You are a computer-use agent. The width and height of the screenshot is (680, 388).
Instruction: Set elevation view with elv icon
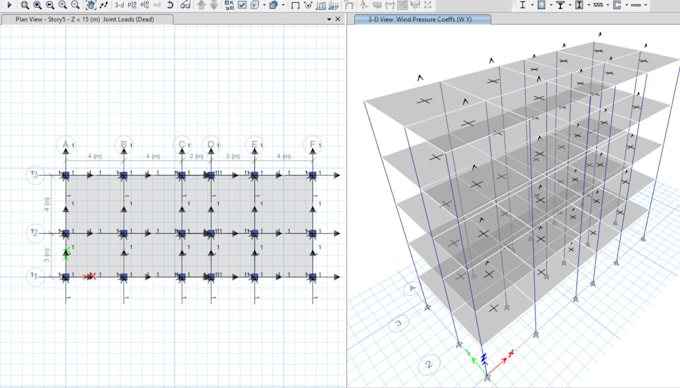(145, 5)
